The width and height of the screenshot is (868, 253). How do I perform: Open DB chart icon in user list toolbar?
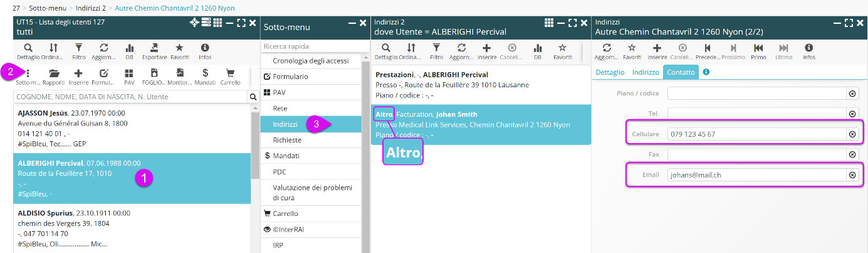point(130,48)
